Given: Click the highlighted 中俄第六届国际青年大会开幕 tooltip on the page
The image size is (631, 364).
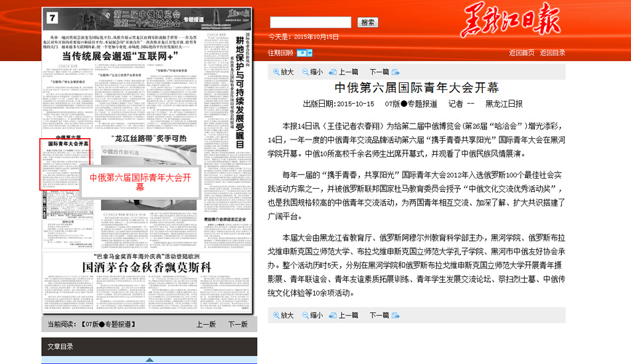Looking at the screenshot, I should 140,182.
